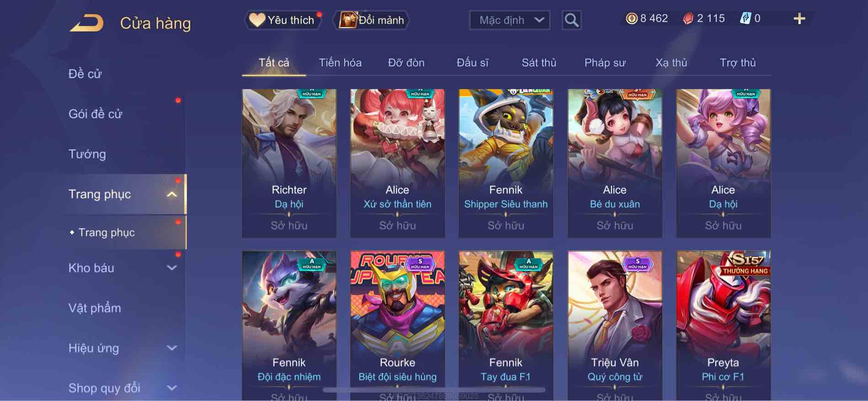Image resolution: width=868 pixels, height=401 pixels.
Task: Tap the plus icon to add currency
Action: (799, 19)
